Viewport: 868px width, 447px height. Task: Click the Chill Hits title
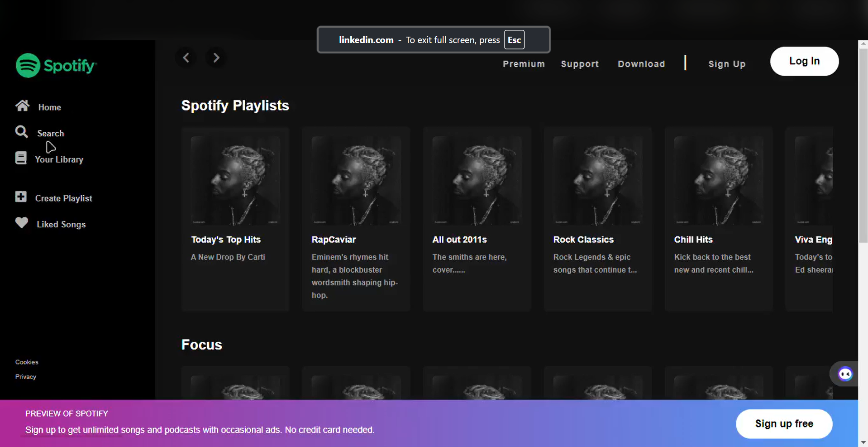point(693,240)
